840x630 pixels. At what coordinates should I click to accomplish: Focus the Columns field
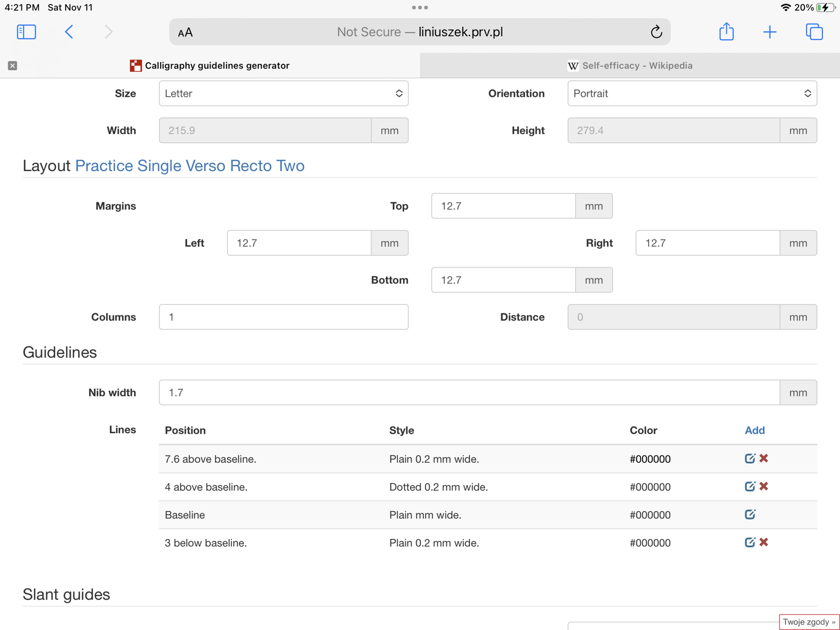click(283, 317)
